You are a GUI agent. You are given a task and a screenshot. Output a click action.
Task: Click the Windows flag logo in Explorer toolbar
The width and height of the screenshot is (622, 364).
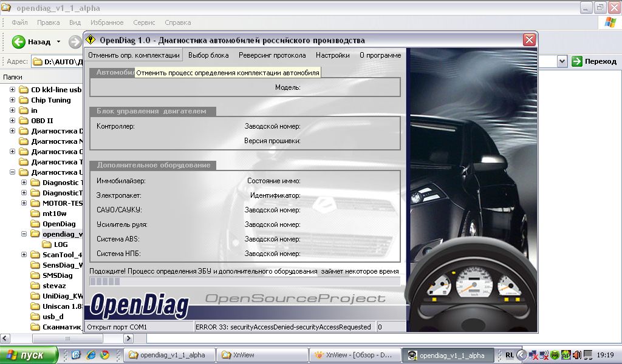pyautogui.click(x=610, y=22)
